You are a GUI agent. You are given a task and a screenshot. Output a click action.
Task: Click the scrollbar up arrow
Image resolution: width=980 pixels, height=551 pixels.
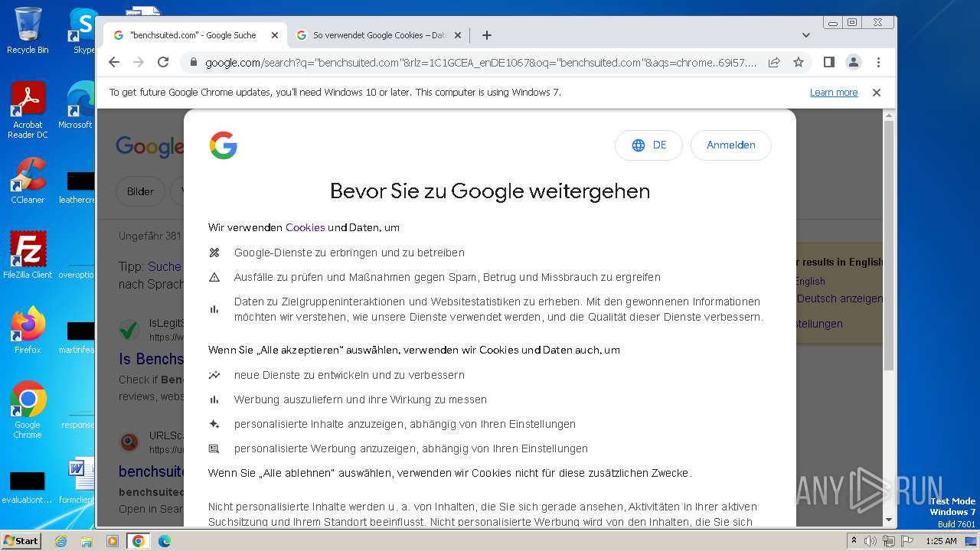point(888,116)
